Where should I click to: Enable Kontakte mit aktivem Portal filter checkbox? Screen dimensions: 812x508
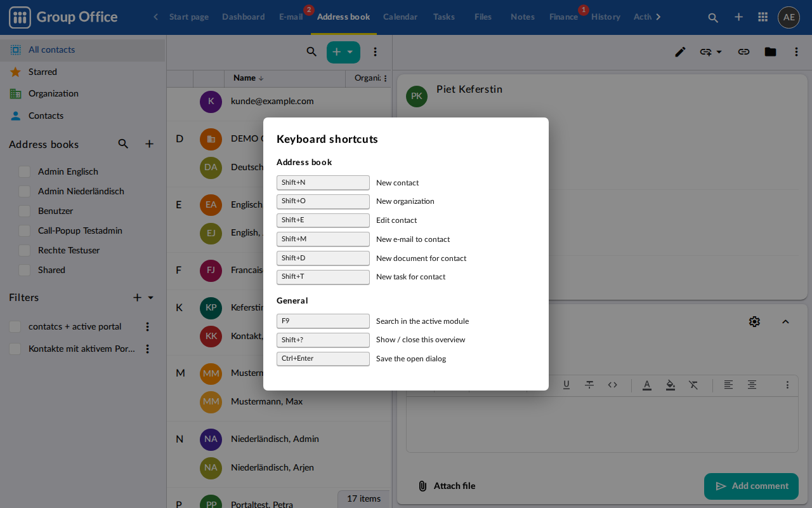click(x=15, y=349)
